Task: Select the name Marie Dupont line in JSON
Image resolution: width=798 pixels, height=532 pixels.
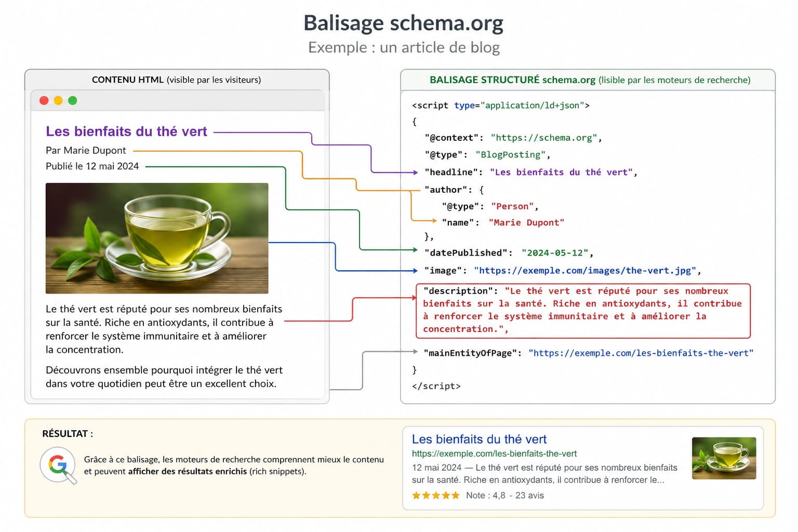Action: tap(503, 222)
